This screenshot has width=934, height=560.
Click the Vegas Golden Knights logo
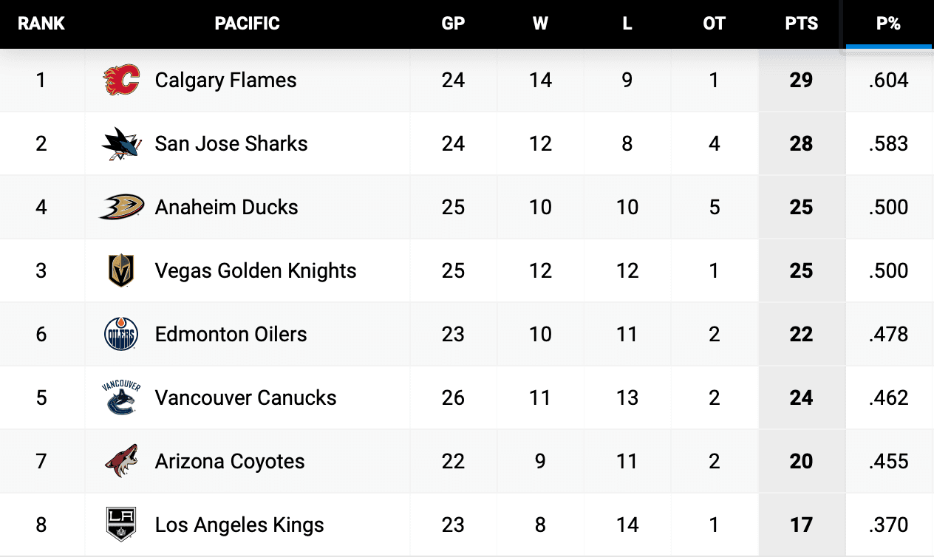click(121, 270)
